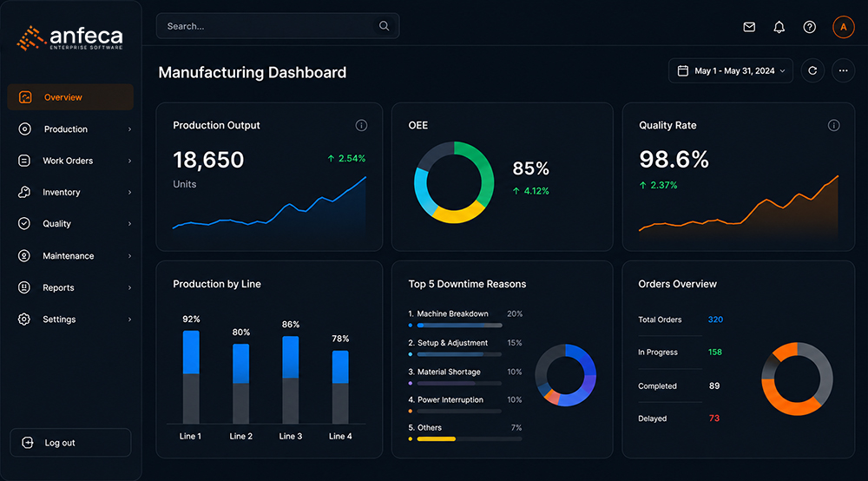Open the Inventory menu item
This screenshot has height=481, width=868.
click(x=70, y=192)
